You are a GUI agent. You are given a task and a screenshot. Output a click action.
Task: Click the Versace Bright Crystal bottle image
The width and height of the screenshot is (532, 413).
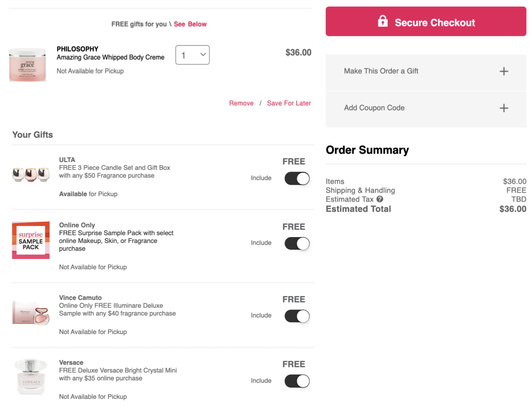31,377
